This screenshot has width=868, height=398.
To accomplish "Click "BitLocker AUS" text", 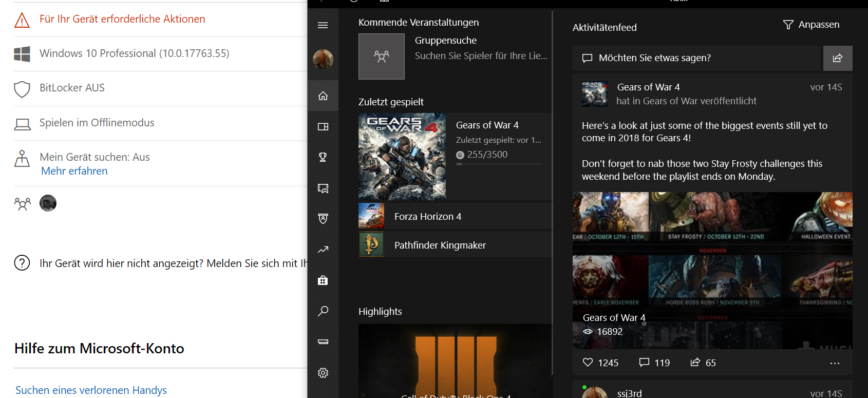I will 72,88.
